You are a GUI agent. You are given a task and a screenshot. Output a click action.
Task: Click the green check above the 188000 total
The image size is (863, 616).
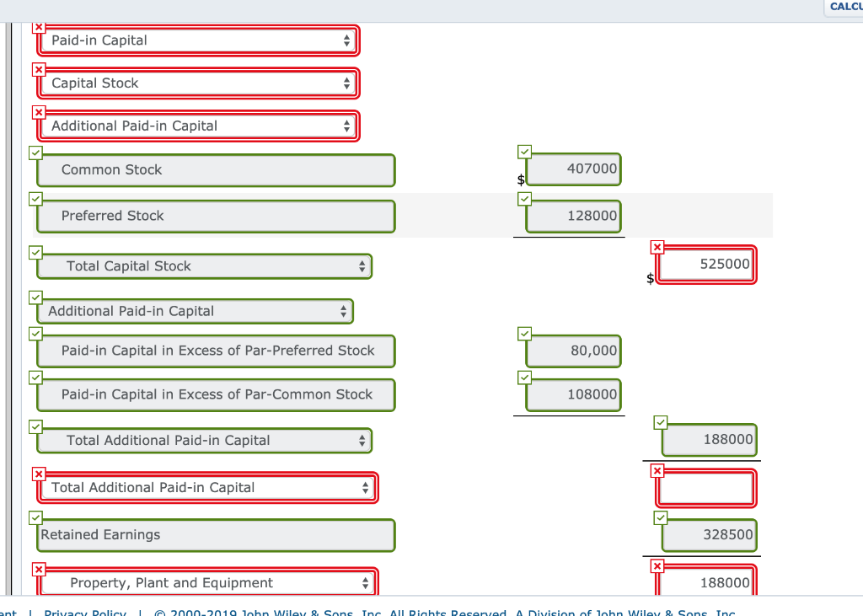(660, 422)
